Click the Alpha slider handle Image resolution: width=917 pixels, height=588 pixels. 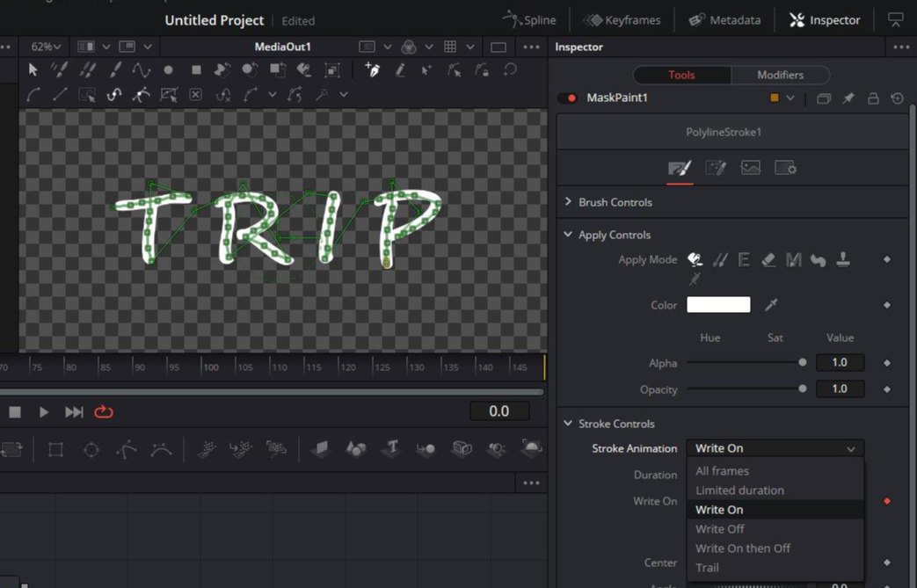pos(803,362)
